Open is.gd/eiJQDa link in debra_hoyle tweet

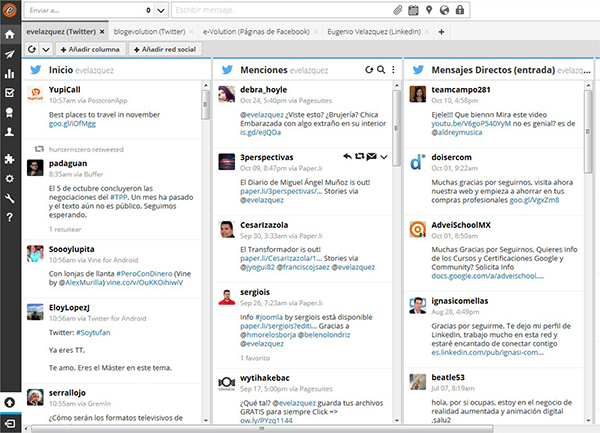coord(261,132)
